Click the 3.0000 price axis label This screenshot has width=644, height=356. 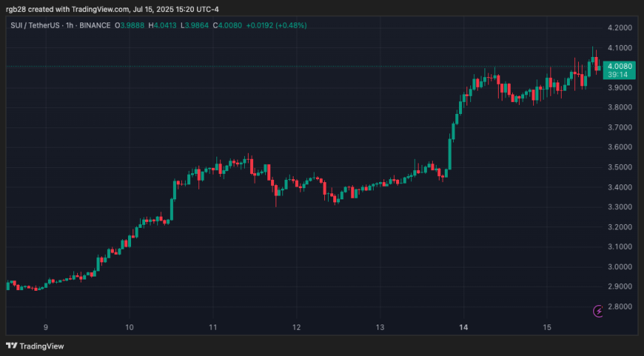click(620, 267)
